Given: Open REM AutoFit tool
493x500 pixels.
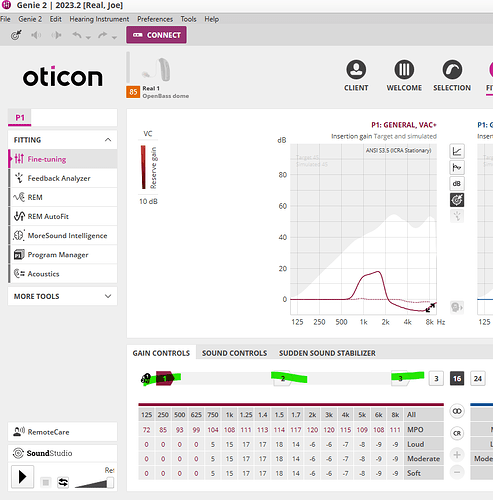Looking at the screenshot, I should coord(63,216).
